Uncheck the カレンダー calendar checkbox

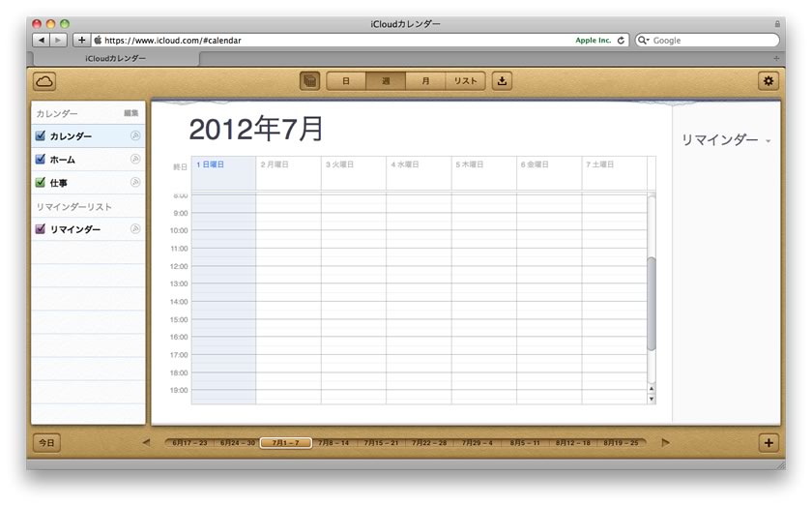click(40, 135)
